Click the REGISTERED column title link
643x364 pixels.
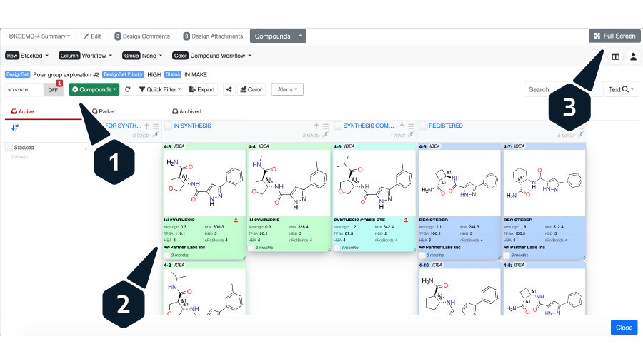(x=446, y=126)
